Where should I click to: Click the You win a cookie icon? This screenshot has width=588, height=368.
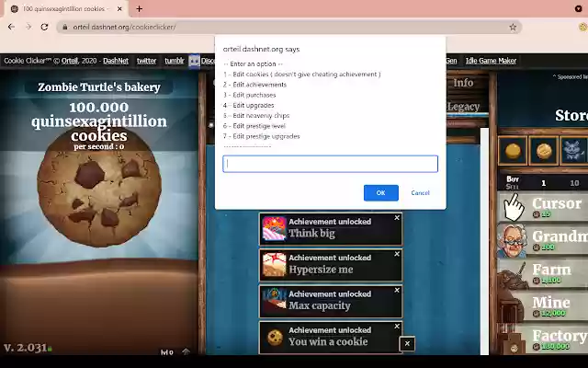click(274, 337)
